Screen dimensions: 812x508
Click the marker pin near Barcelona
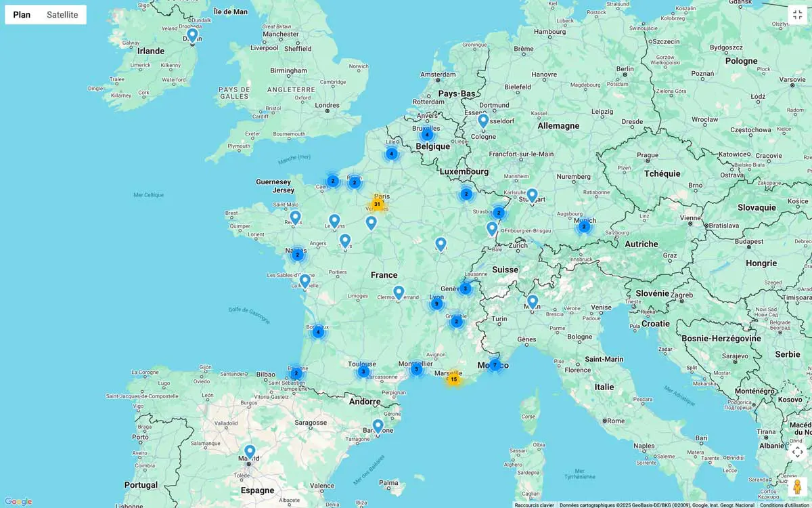pos(378,425)
